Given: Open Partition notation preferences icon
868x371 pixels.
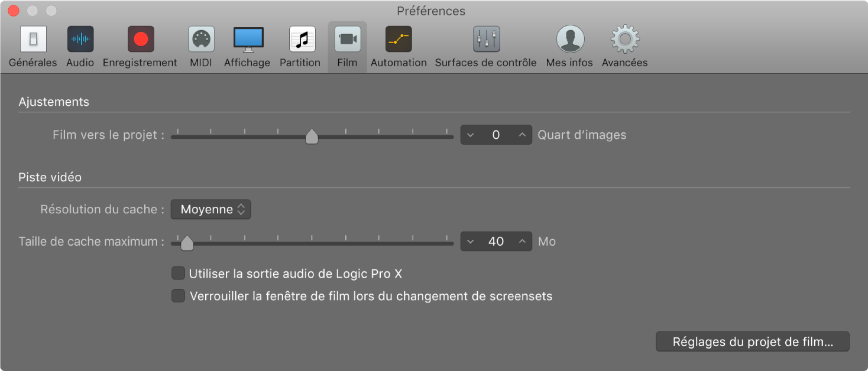Looking at the screenshot, I should (x=300, y=38).
